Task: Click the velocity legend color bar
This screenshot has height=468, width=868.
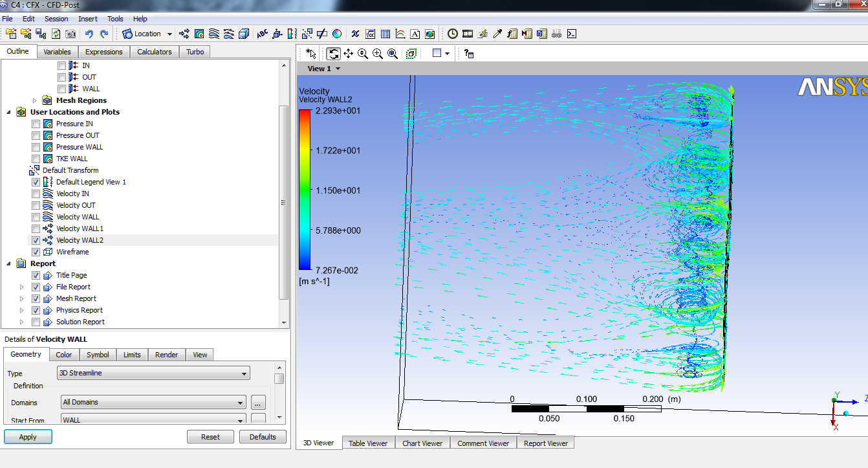Action: click(x=304, y=190)
